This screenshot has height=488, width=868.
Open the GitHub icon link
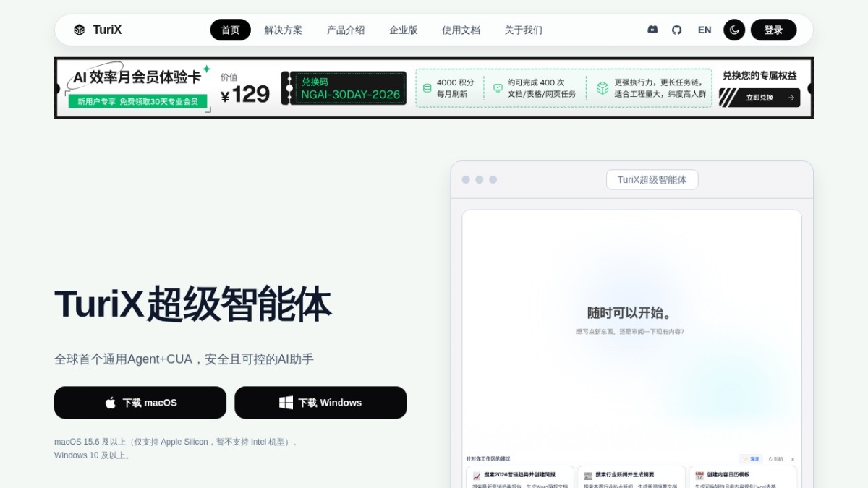(677, 30)
